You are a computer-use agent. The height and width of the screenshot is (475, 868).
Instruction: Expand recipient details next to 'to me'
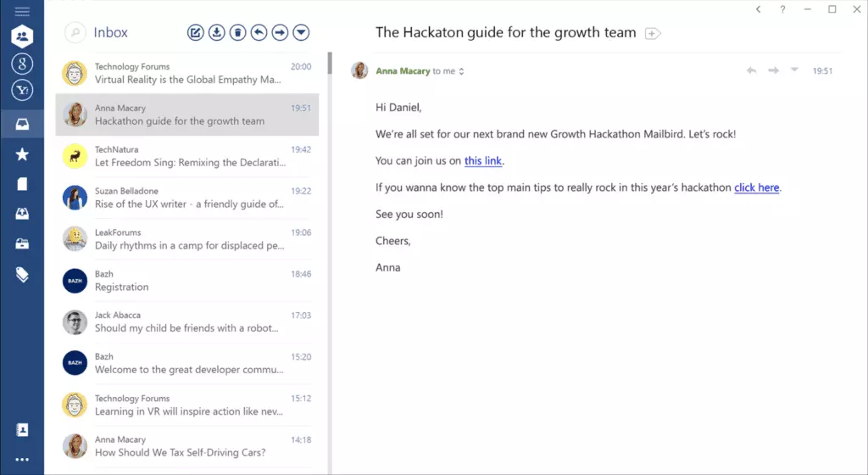click(x=461, y=71)
